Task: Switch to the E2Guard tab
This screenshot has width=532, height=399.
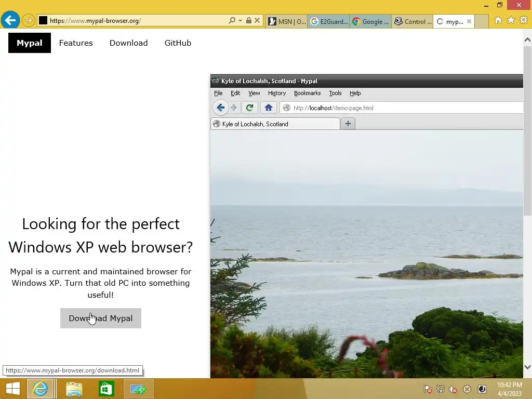Action: click(329, 22)
